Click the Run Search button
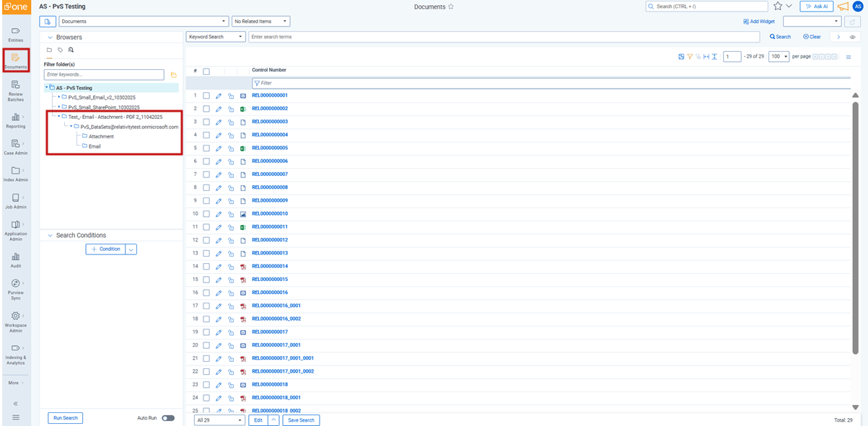Viewport: 868px width, 426px height. tap(65, 418)
